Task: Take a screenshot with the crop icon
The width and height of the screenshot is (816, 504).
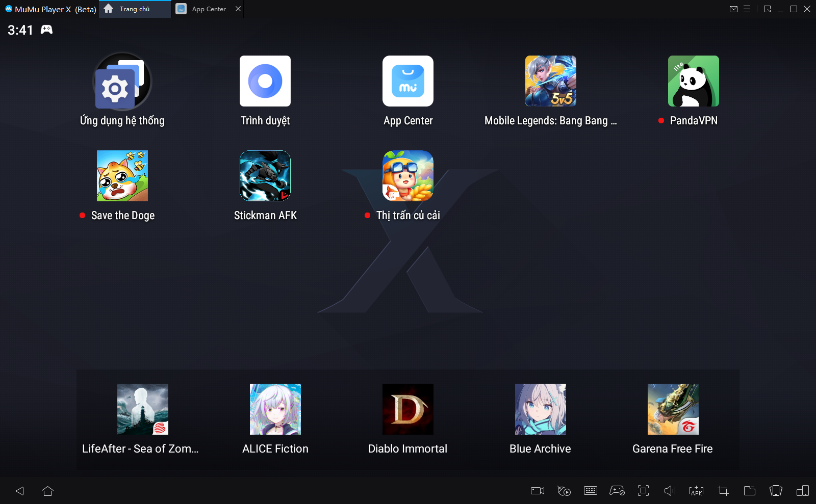Action: 723,491
